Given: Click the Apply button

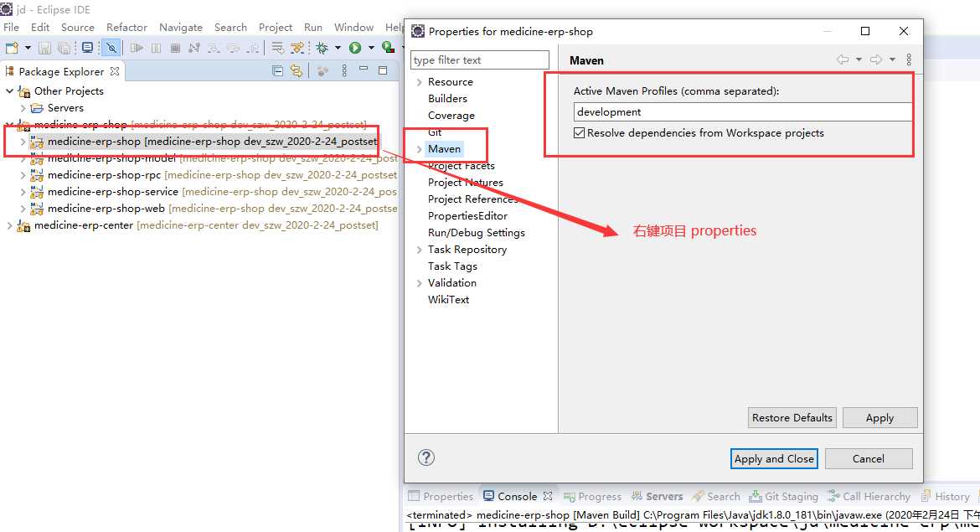Looking at the screenshot, I should tap(879, 417).
